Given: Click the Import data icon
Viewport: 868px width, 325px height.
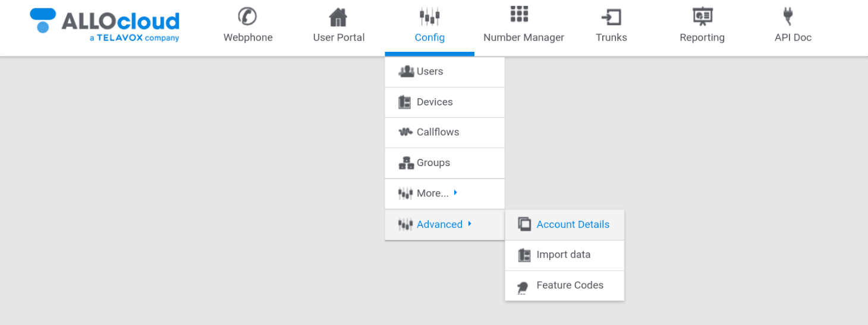Looking at the screenshot, I should [524, 255].
